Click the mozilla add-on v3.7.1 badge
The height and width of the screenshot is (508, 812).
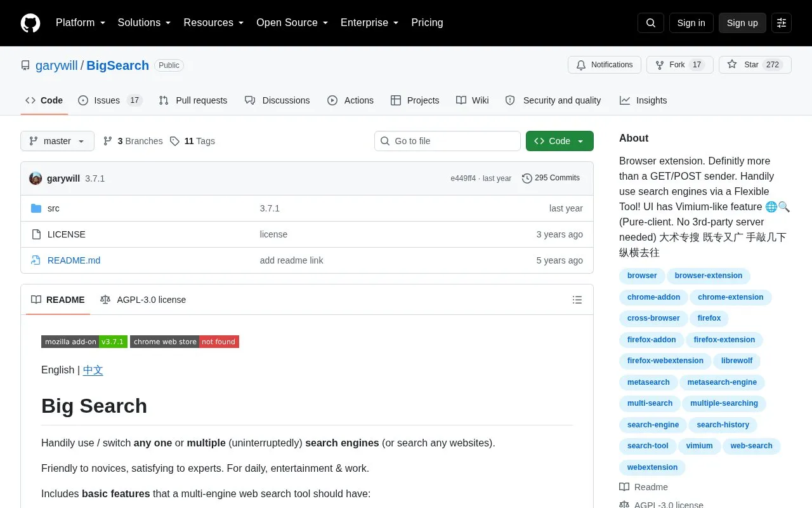[x=84, y=342]
